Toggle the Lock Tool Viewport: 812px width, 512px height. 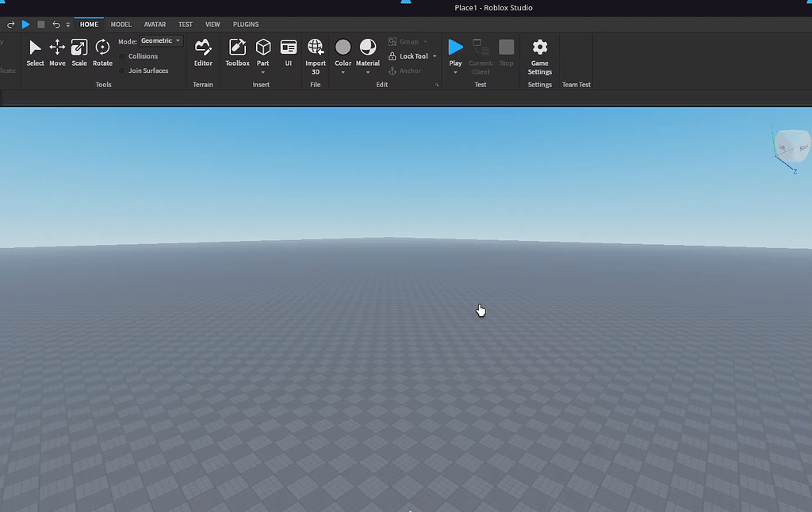(x=409, y=55)
